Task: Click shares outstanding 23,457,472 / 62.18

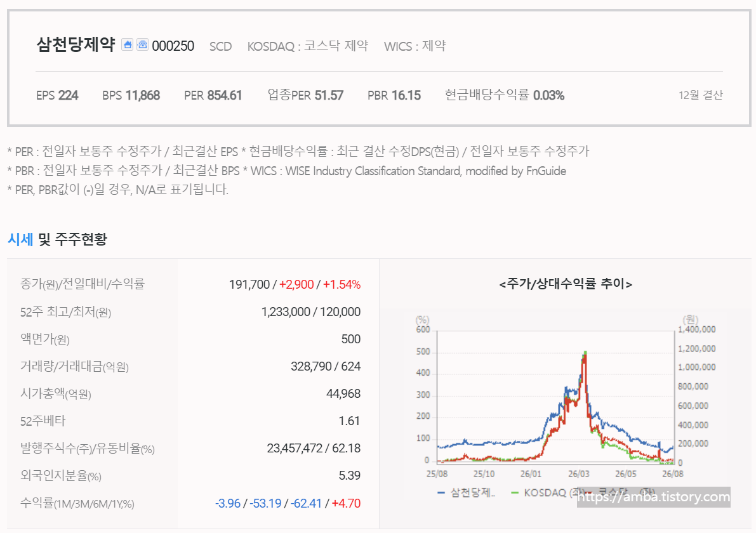Action: coord(314,449)
